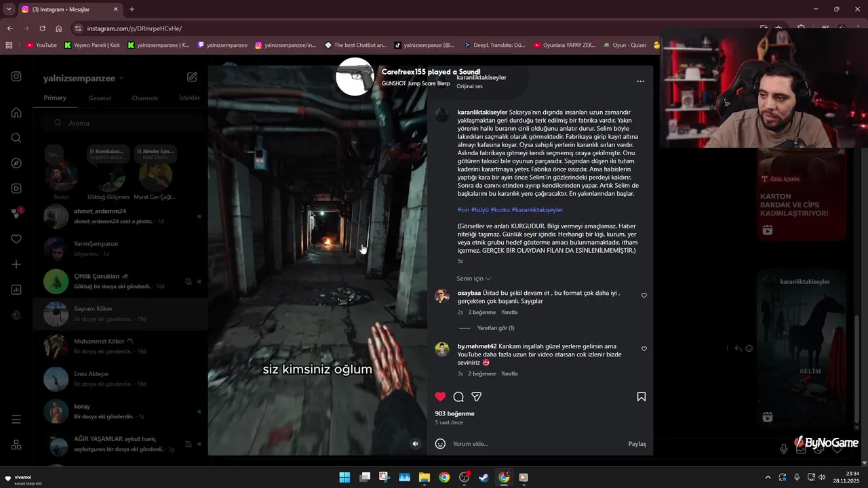This screenshot has width=868, height=488.
Task: Open taskbar volume speaker icon
Action: (822, 477)
